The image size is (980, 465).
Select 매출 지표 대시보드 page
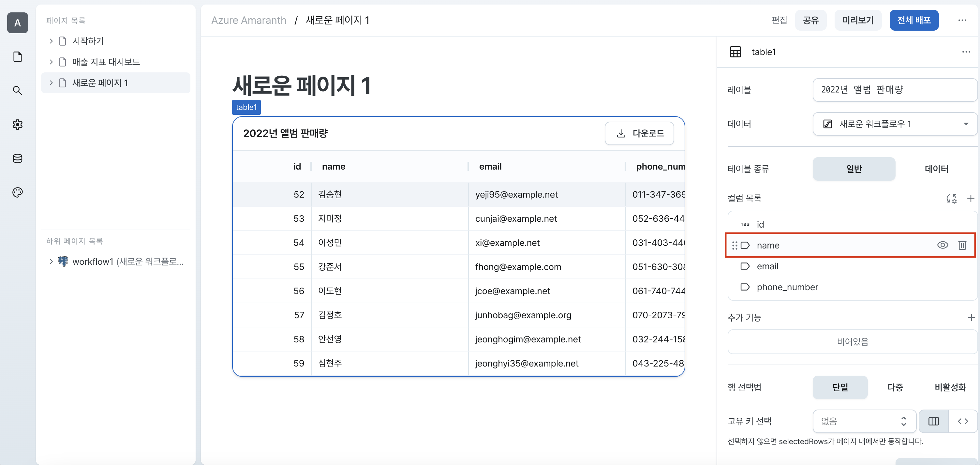[x=116, y=62]
